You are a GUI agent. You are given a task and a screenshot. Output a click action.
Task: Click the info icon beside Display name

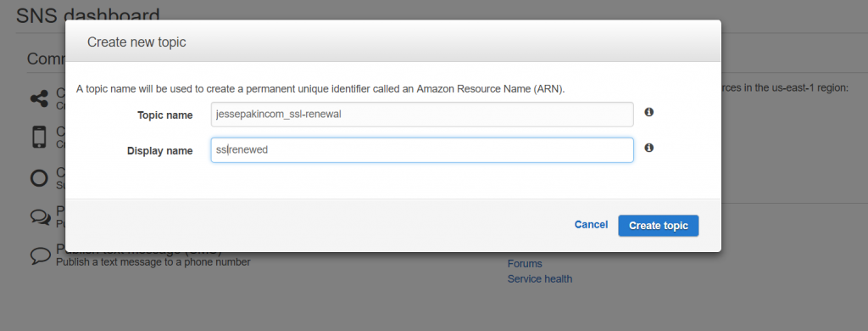[x=648, y=148]
